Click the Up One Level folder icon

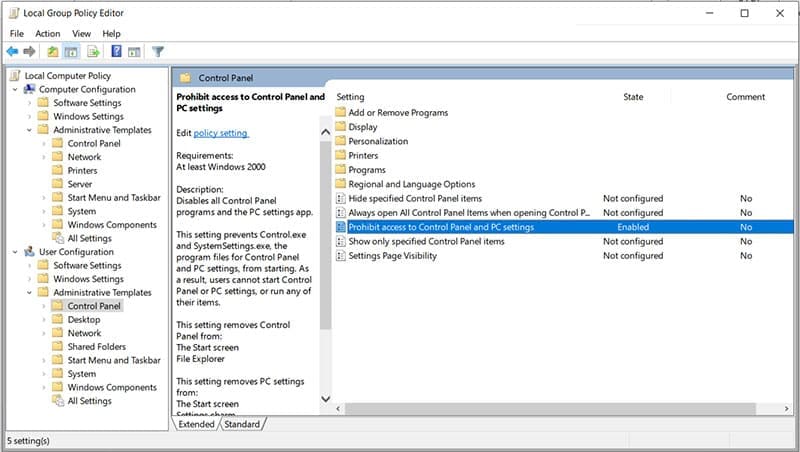point(53,51)
